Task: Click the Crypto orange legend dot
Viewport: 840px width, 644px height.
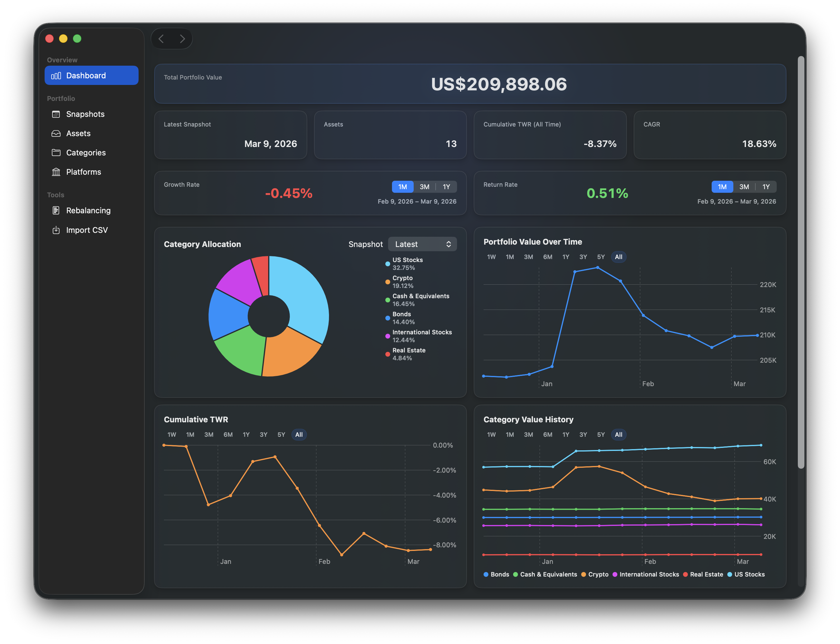Action: (584, 574)
